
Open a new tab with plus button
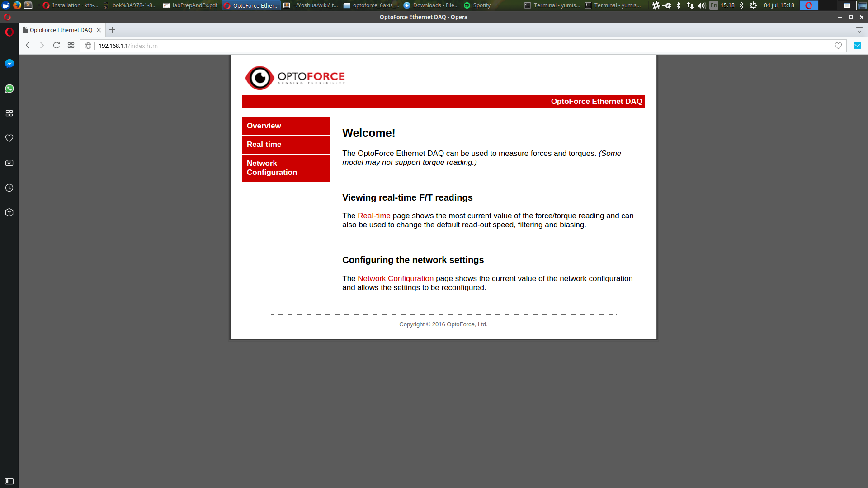pos(113,30)
